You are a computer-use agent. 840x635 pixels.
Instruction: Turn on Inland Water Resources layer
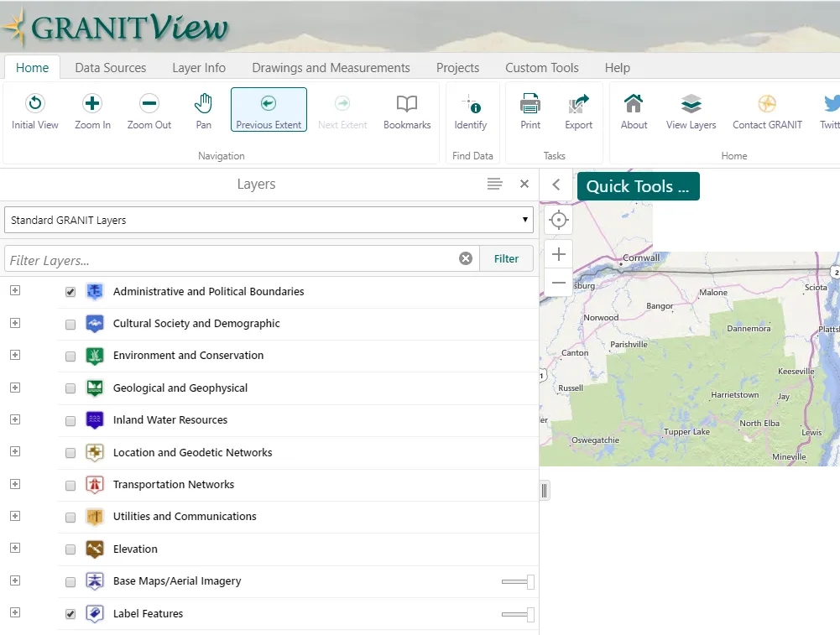[70, 421]
